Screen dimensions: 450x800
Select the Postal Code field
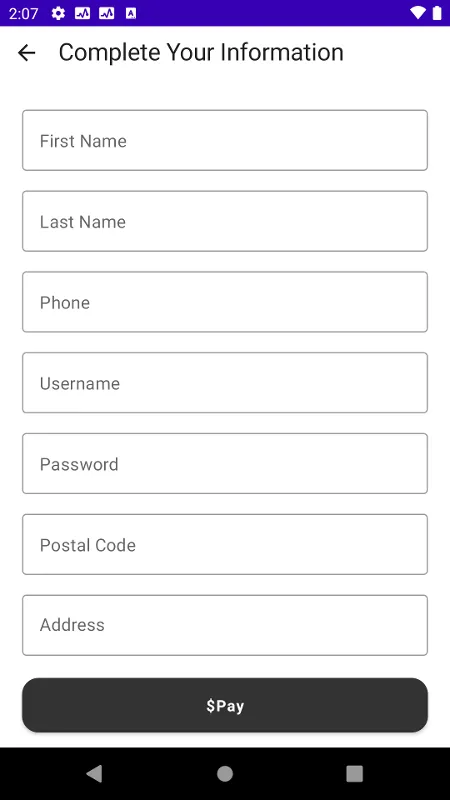click(x=225, y=544)
